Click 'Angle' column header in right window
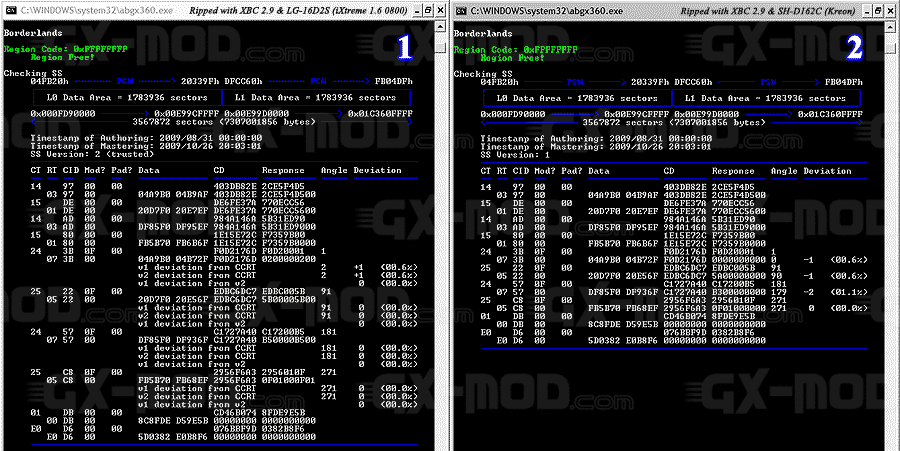This screenshot has width=900, height=451. click(x=784, y=171)
